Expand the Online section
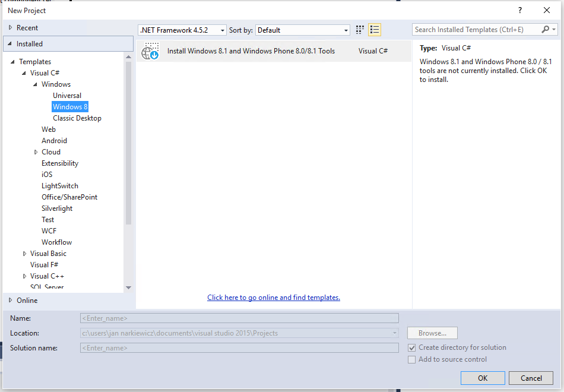The width and height of the screenshot is (564, 392). coord(11,300)
